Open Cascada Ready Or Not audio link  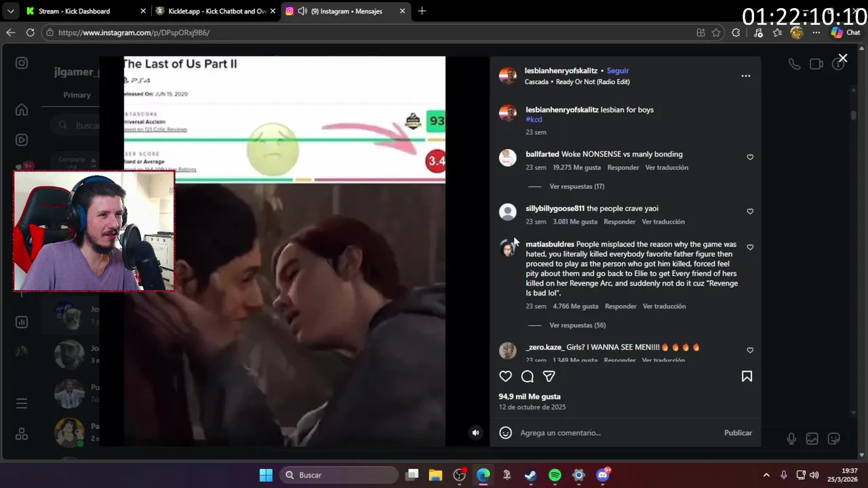pyautogui.click(x=577, y=81)
